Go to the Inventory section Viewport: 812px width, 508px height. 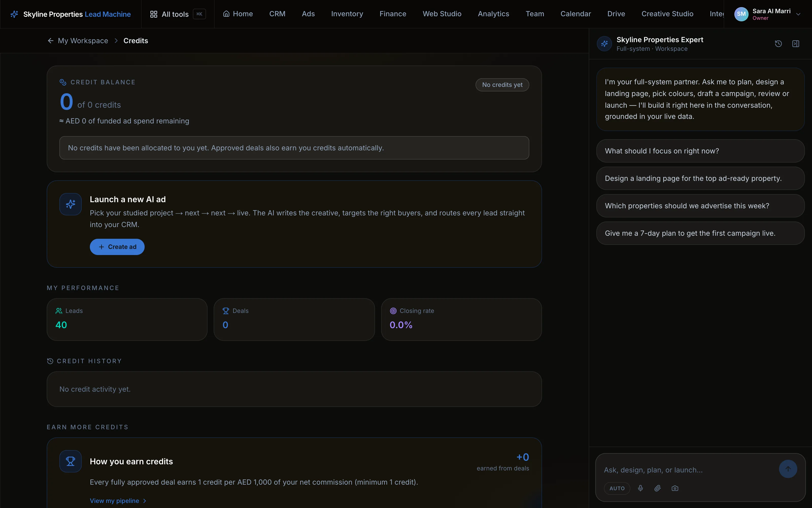(347, 14)
